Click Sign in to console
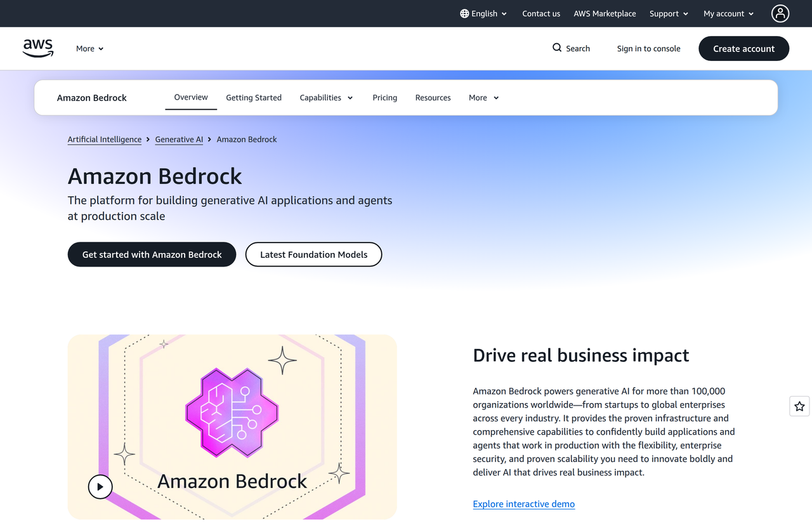812x528 pixels. pos(648,48)
